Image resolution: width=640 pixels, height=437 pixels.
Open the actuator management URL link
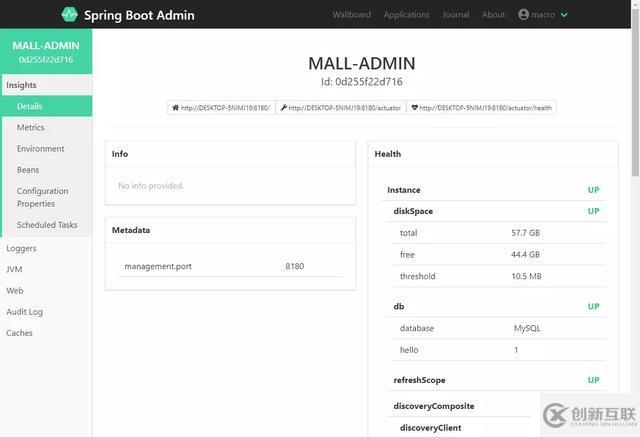[341, 108]
